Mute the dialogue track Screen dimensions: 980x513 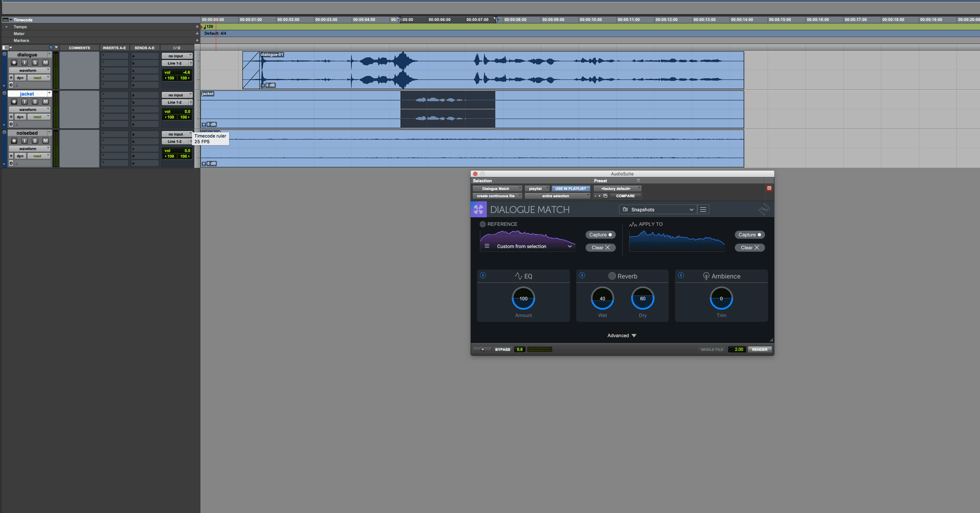tap(45, 62)
